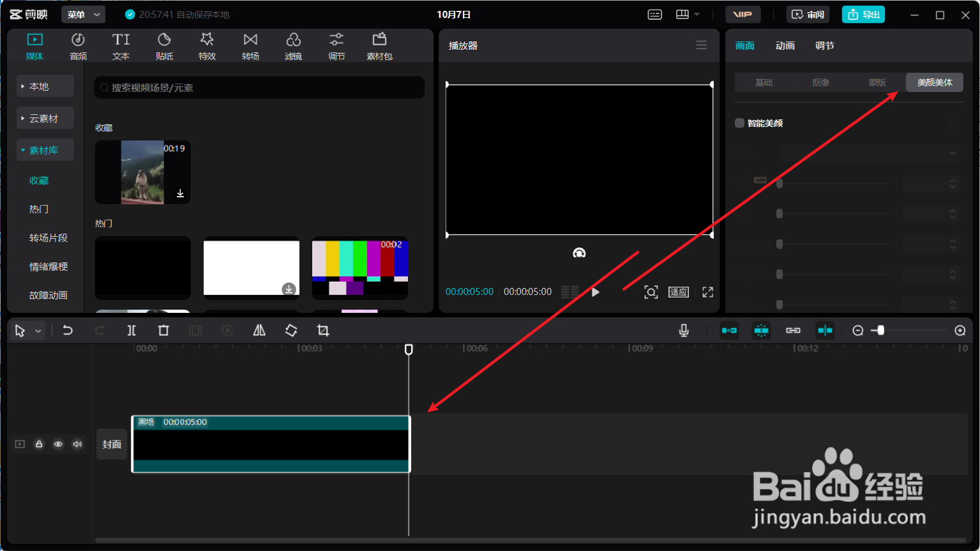The width and height of the screenshot is (980, 551).
Task: Click the timeline zoom slider handle
Action: pyautogui.click(x=881, y=330)
